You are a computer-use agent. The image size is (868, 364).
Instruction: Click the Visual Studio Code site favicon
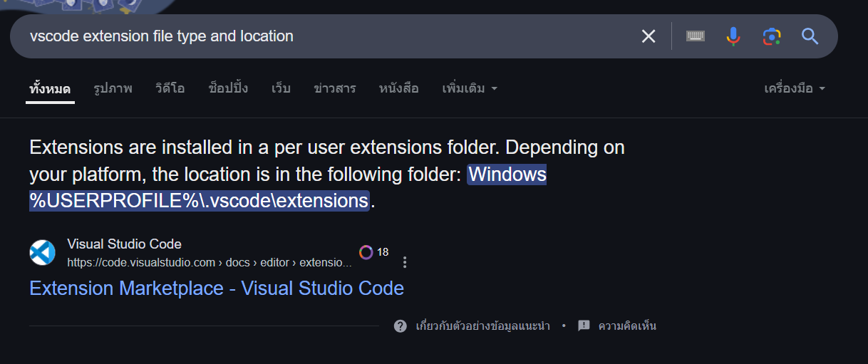(x=43, y=253)
